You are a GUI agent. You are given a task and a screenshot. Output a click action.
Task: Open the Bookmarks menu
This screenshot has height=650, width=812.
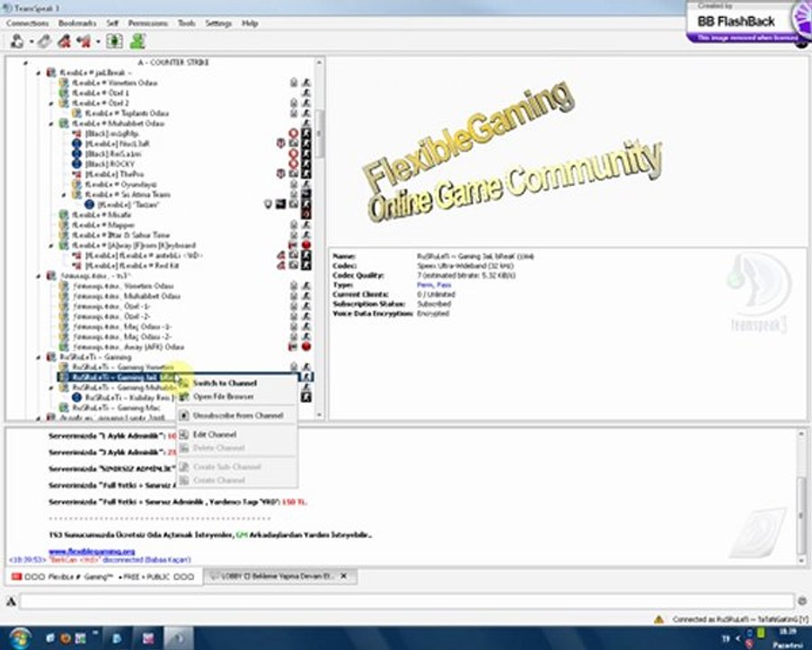point(78,23)
